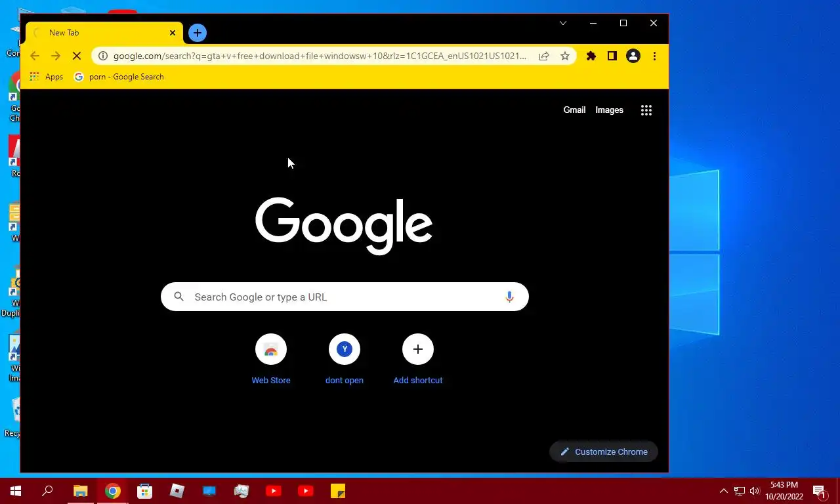
Task: Go forward with the forward arrow
Action: click(56, 56)
